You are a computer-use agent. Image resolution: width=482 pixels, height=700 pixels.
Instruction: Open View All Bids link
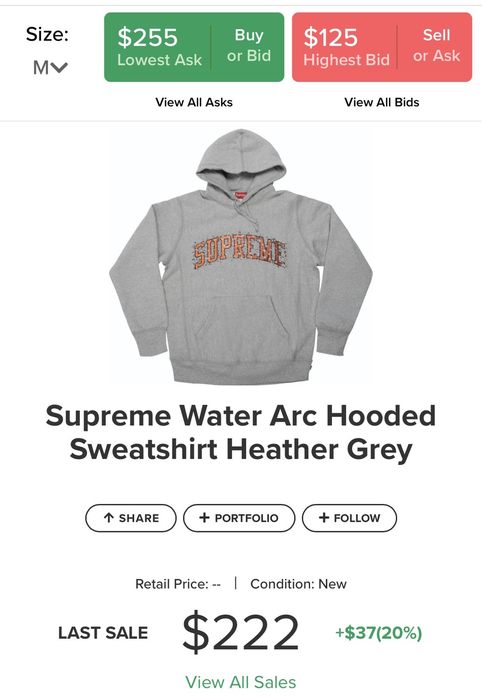tap(382, 102)
